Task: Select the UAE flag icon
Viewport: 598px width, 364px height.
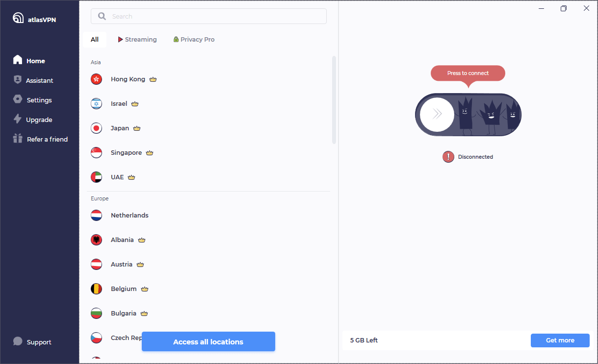Action: click(97, 177)
